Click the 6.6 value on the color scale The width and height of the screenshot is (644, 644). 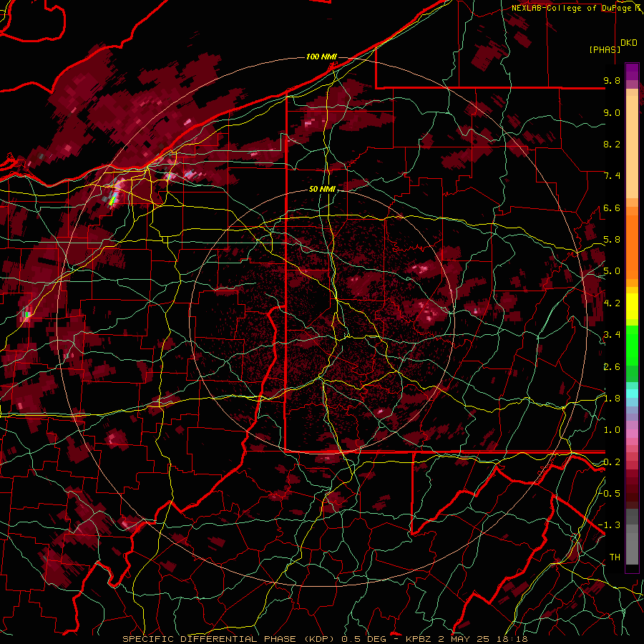[x=612, y=208]
